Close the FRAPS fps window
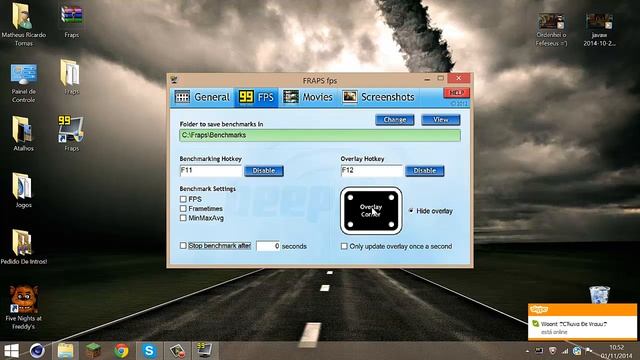Viewport: 640px width, 360px height. point(459,78)
